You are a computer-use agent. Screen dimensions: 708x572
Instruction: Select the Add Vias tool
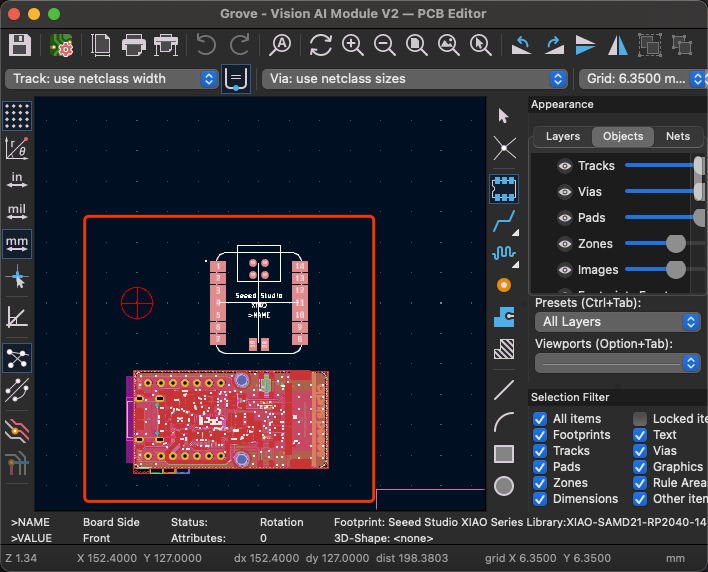click(504, 285)
